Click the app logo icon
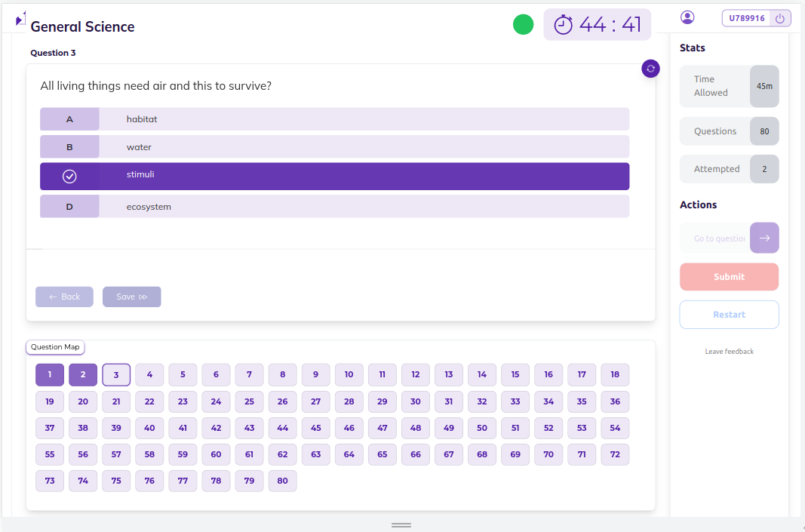 tap(20, 19)
